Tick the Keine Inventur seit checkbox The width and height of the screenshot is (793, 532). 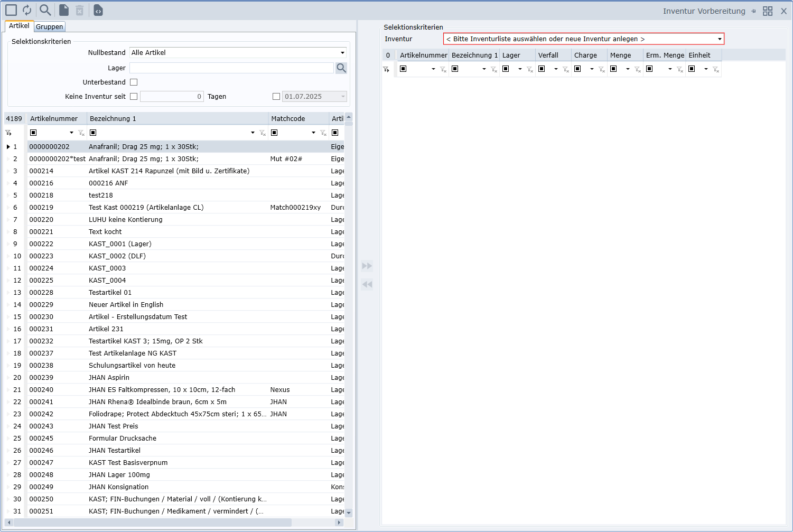coord(134,97)
